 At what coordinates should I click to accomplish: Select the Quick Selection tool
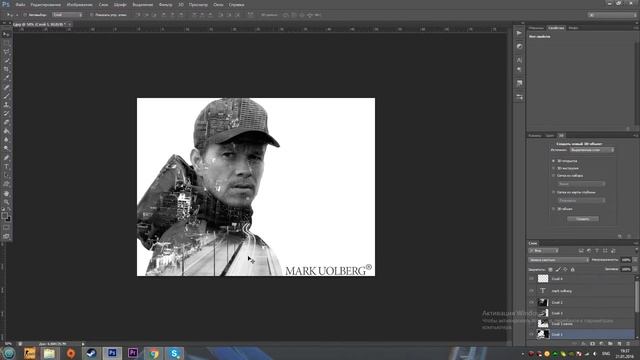coord(6,60)
